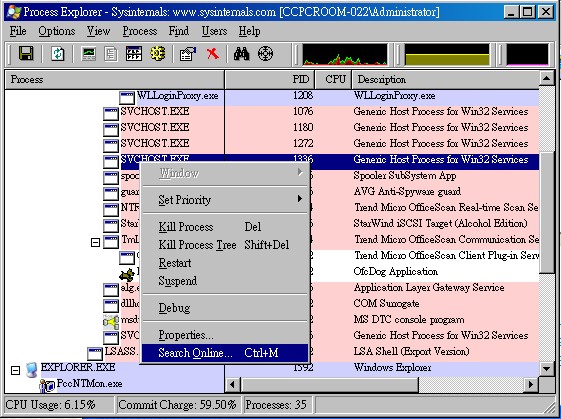This screenshot has height=419, width=561.
Task: Click the horizontal scrollbar right arrow
Action: tap(531, 385)
